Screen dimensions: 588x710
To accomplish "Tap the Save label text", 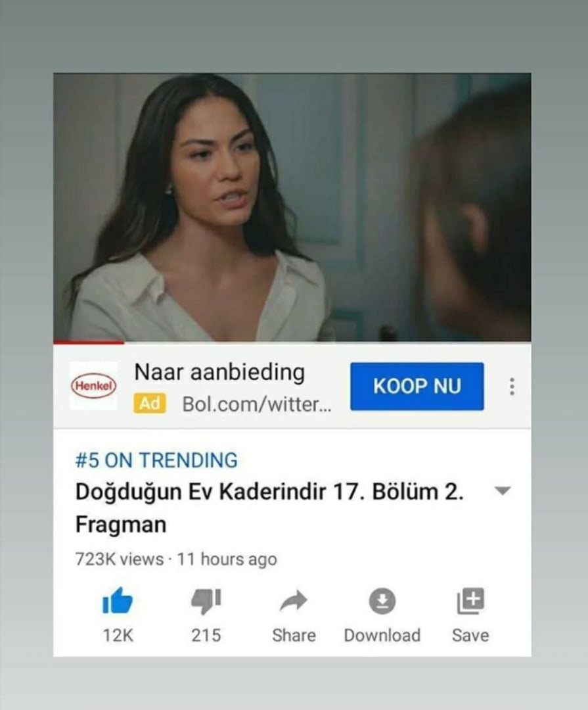I will [470, 635].
